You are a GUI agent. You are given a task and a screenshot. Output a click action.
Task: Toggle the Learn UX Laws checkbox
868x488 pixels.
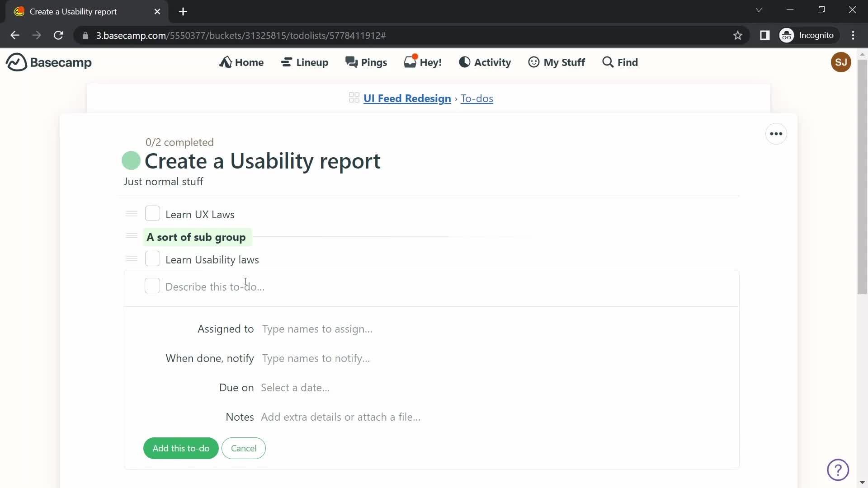152,214
